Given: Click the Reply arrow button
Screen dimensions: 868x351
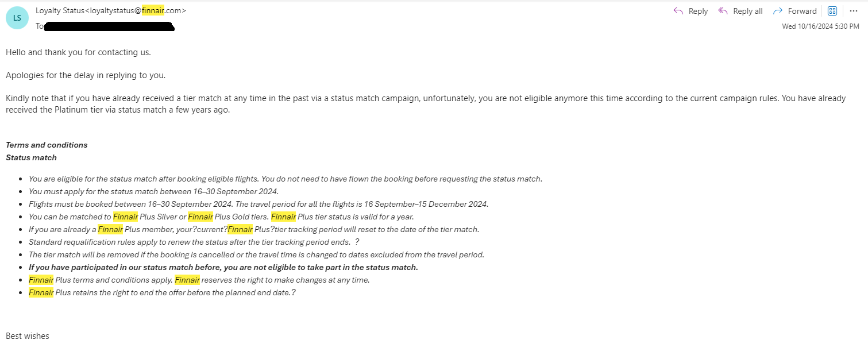Looking at the screenshot, I should click(x=690, y=11).
